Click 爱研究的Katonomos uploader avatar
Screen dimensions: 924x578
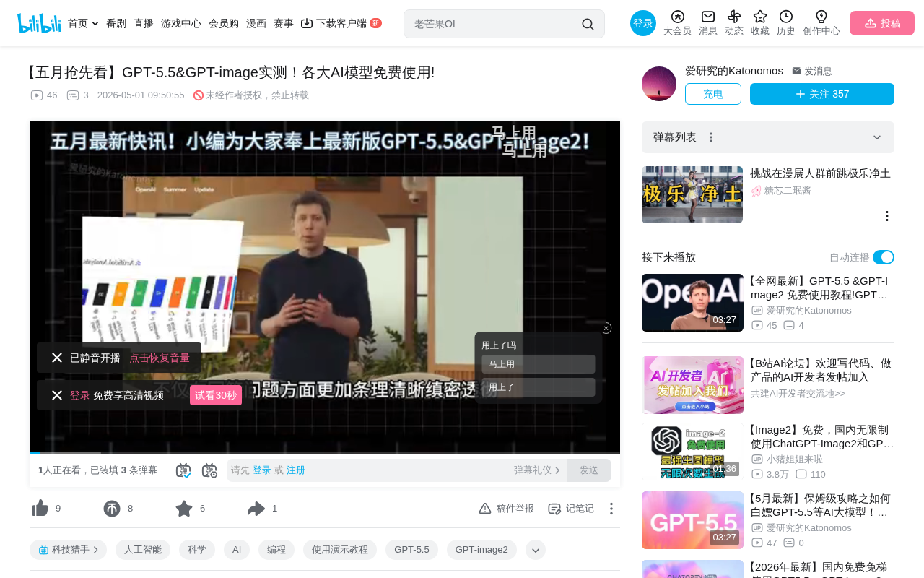pyautogui.click(x=659, y=84)
